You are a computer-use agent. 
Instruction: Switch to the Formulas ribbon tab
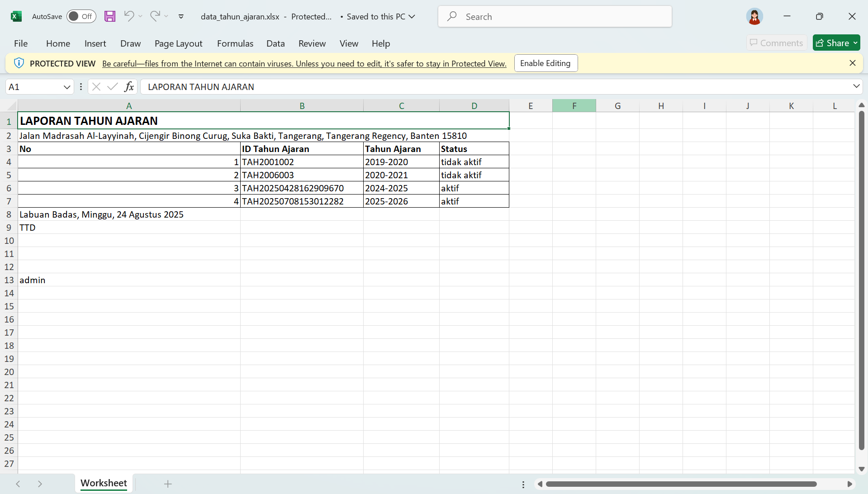235,43
